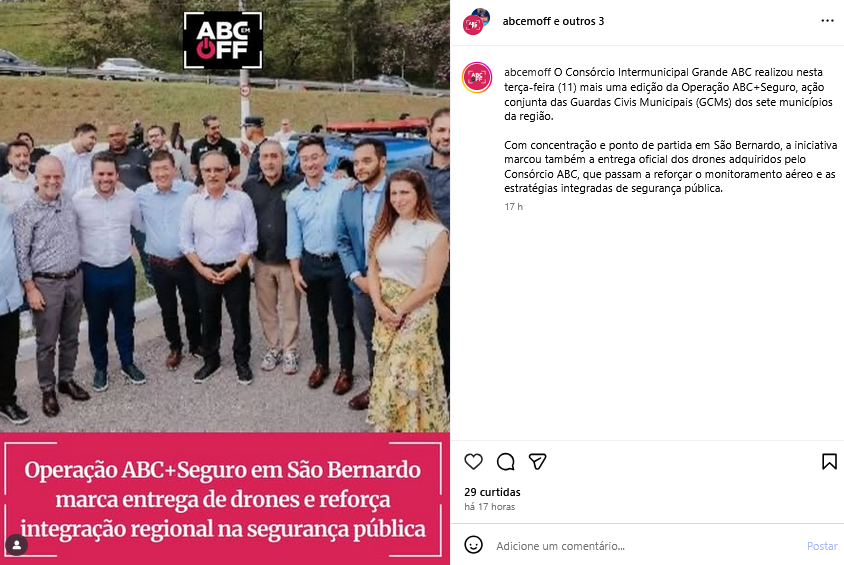The height and width of the screenshot is (565, 844).
Task: Click the '17 h' caption time label
Action: pos(513,207)
